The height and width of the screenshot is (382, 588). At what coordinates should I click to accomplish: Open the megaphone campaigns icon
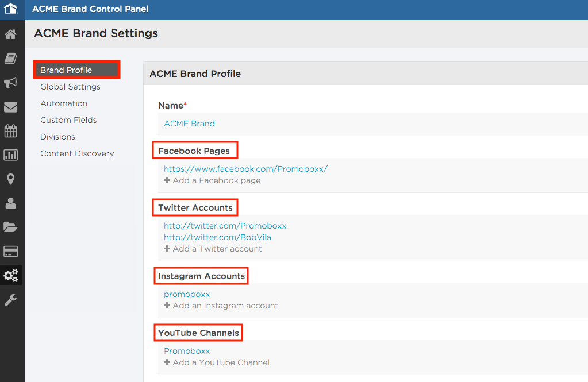(x=10, y=83)
